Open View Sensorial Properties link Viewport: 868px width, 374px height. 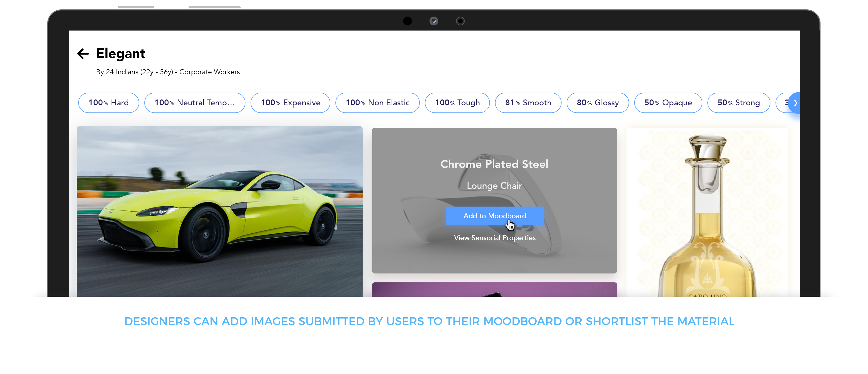coord(494,238)
